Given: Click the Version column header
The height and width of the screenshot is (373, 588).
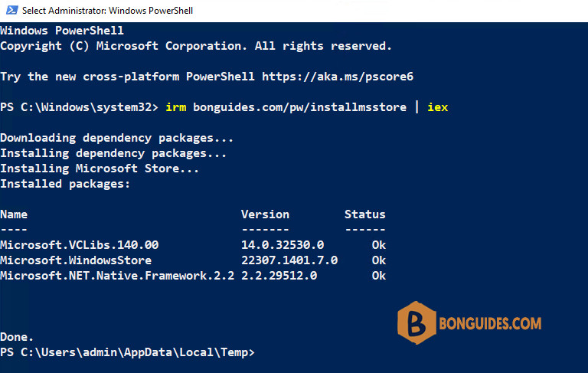Looking at the screenshot, I should point(265,214).
